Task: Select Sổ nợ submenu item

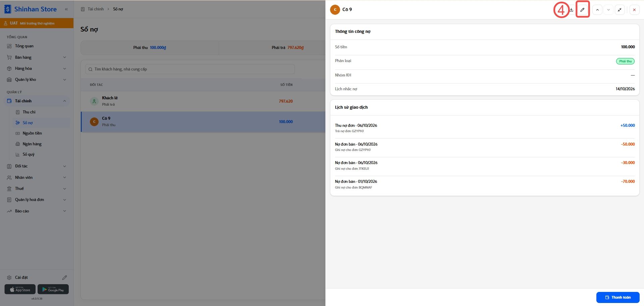Action: click(41, 123)
